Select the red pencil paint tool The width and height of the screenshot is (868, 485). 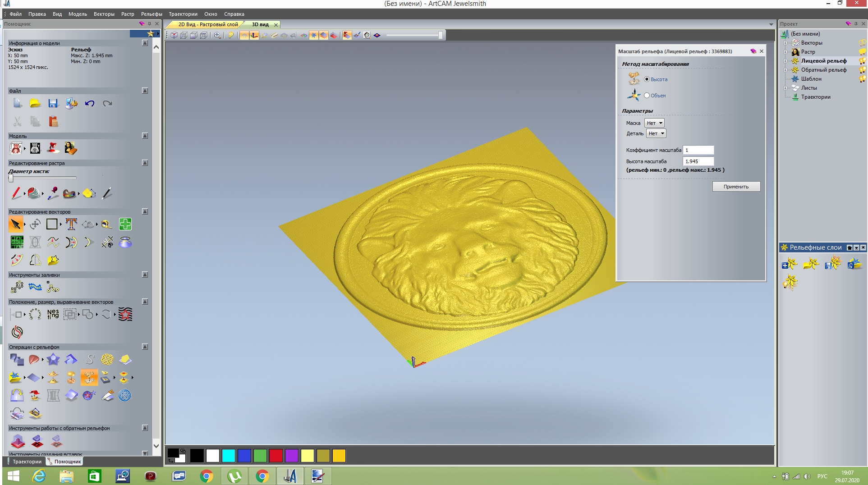(x=16, y=193)
